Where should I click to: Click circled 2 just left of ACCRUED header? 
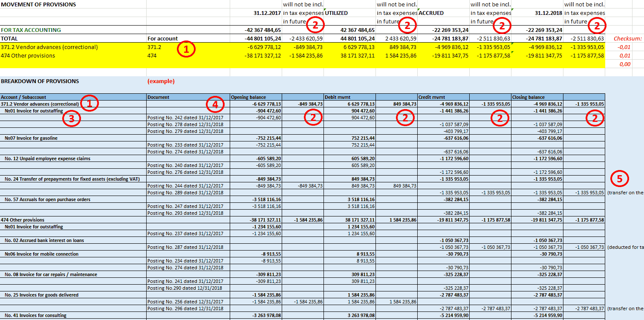(x=407, y=26)
